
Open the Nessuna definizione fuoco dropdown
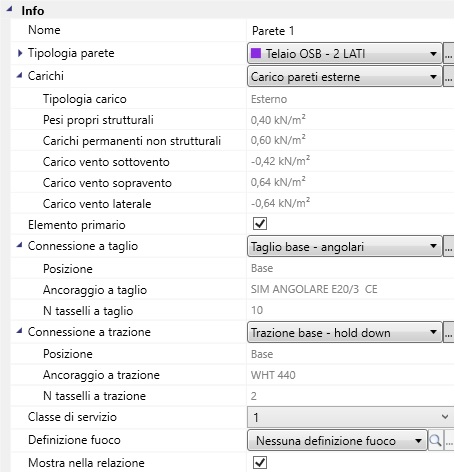337,441
